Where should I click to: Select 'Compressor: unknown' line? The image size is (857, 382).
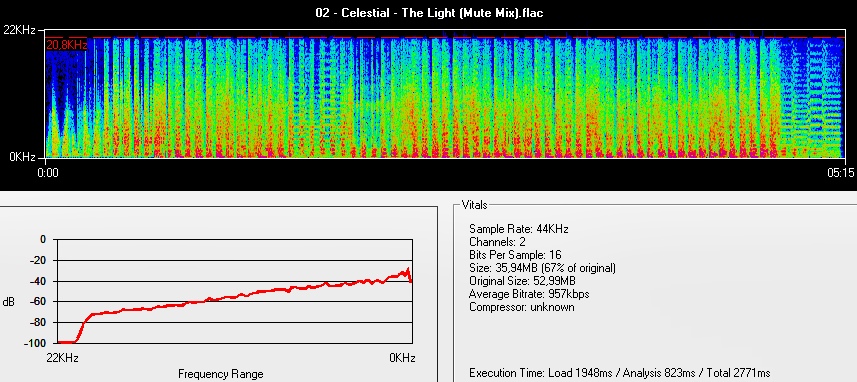(521, 308)
